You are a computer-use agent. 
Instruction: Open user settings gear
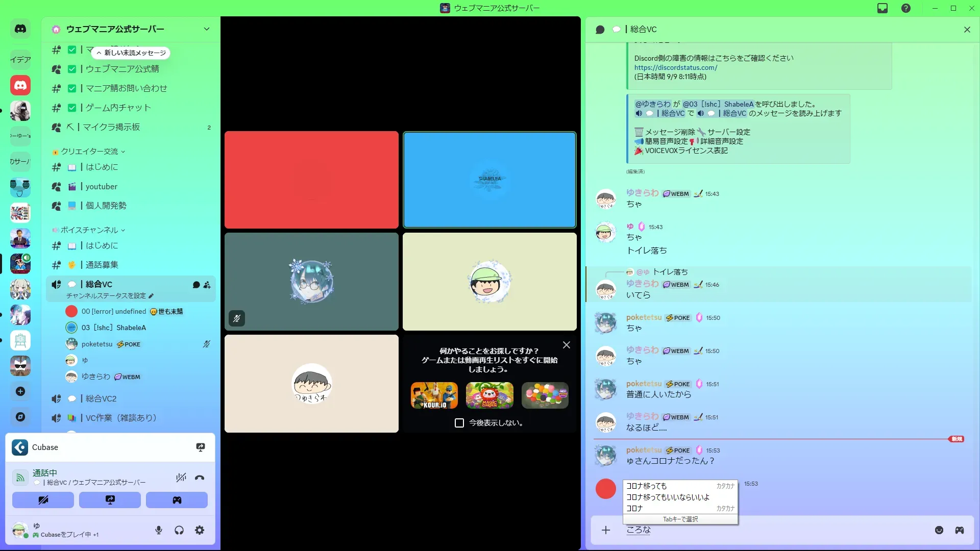pos(200,530)
